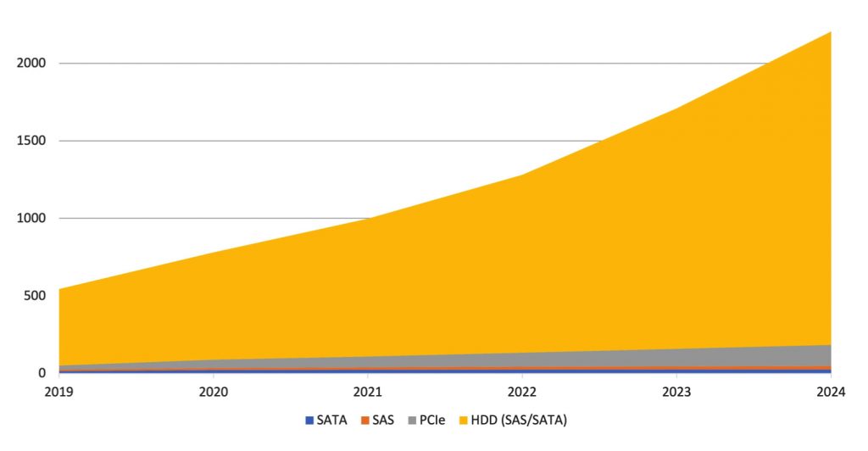
Task: Click the 1500 y-axis value
Action: [x=31, y=141]
